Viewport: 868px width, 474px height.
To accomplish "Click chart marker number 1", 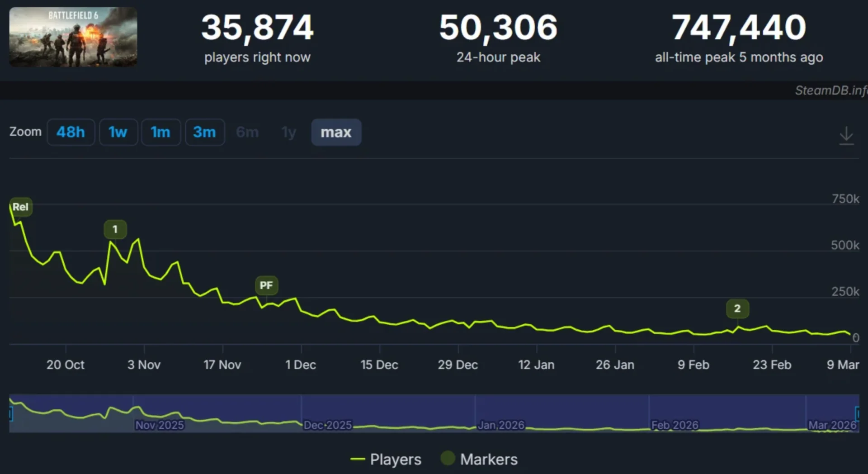I will (x=115, y=229).
